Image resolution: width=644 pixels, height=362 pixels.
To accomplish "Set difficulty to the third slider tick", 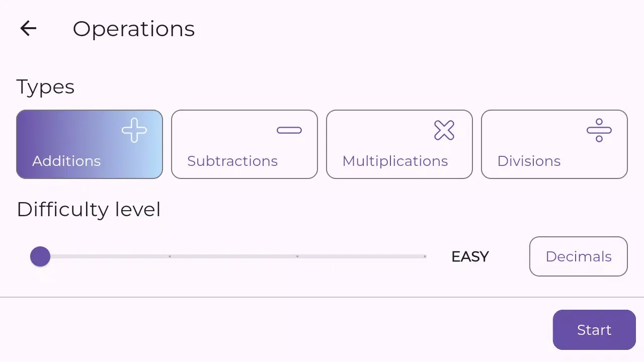I will (x=297, y=256).
